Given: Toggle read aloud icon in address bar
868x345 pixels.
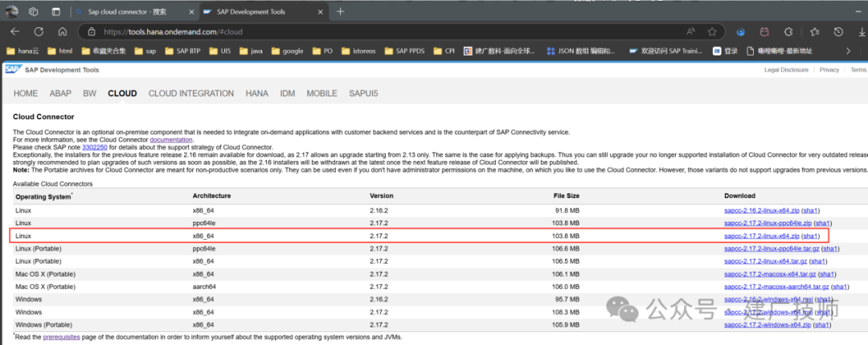Looking at the screenshot, I should pyautogui.click(x=691, y=31).
